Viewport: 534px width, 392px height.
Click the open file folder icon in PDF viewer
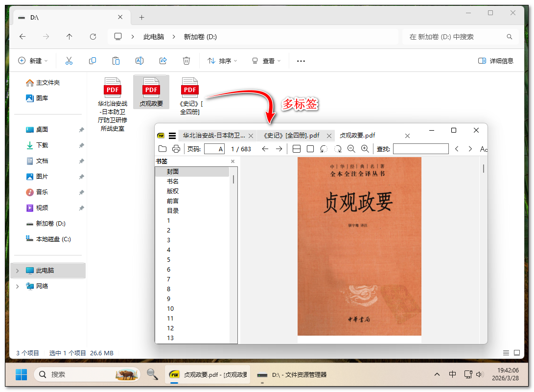(x=163, y=149)
